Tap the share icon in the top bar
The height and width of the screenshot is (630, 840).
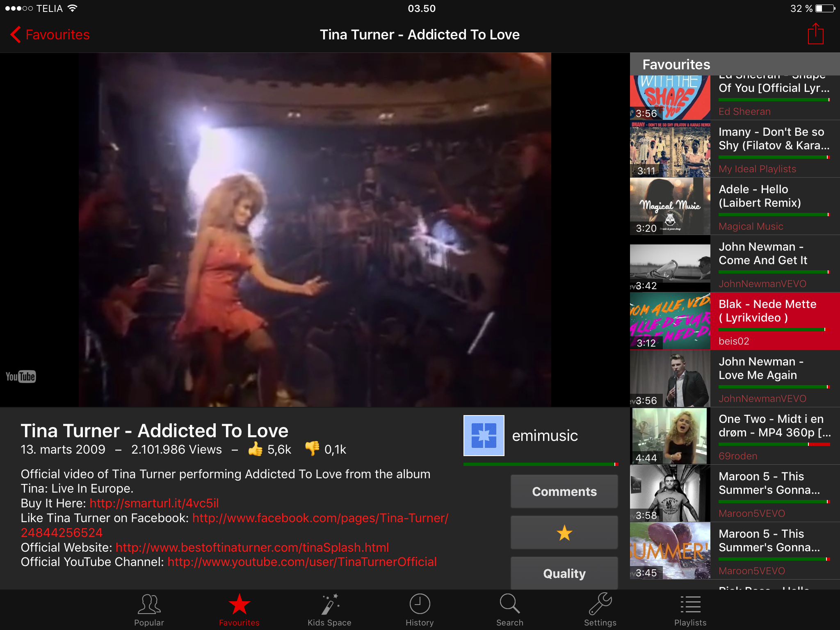tap(815, 34)
